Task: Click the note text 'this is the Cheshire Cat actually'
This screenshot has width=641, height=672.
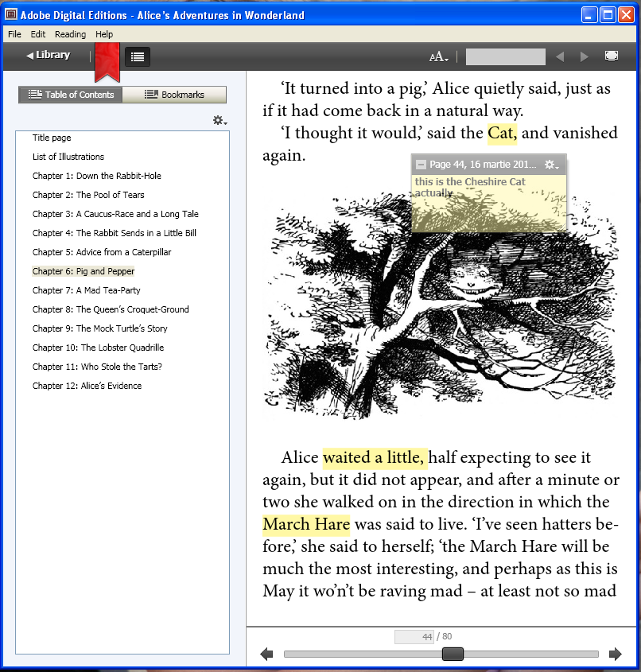Action: click(x=470, y=188)
